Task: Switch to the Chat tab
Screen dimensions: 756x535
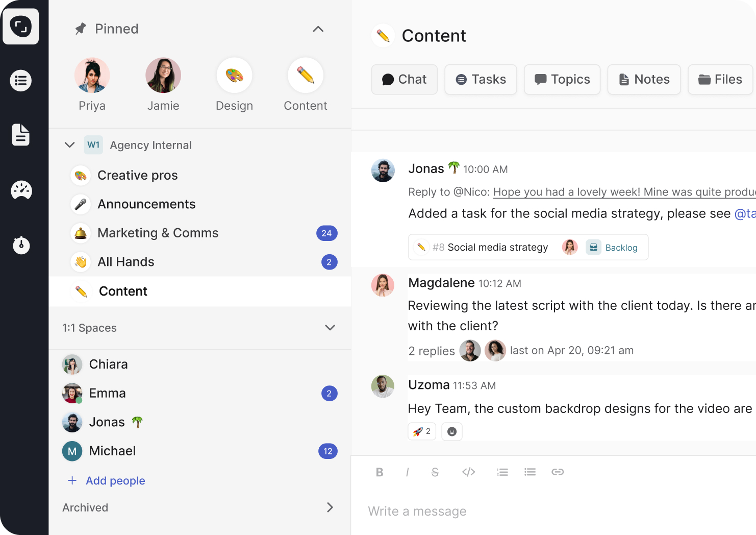Action: coord(405,80)
